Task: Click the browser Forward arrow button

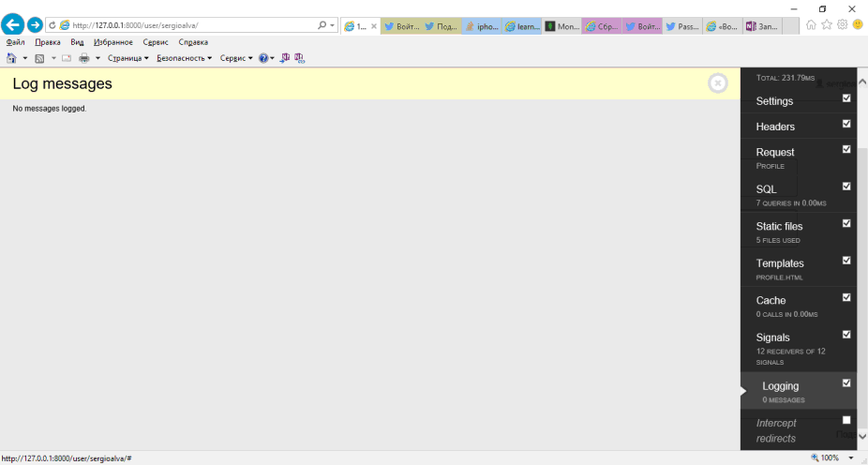Action: [x=35, y=25]
